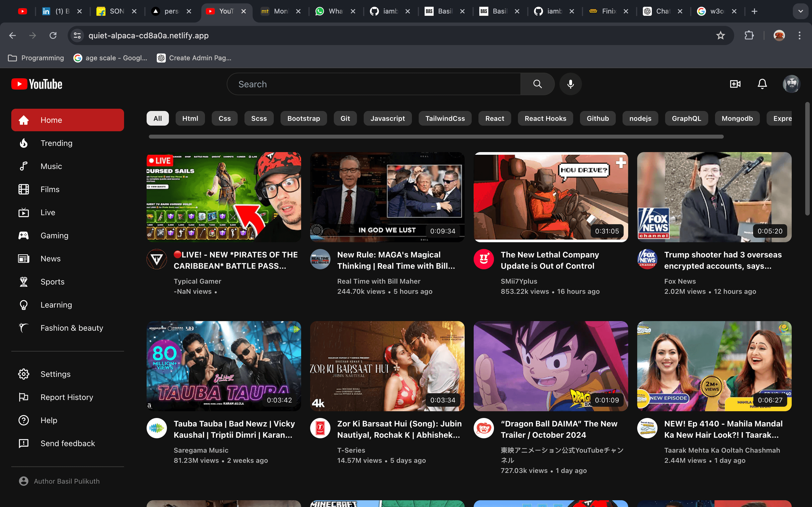Click the notification bell icon

[x=762, y=84]
